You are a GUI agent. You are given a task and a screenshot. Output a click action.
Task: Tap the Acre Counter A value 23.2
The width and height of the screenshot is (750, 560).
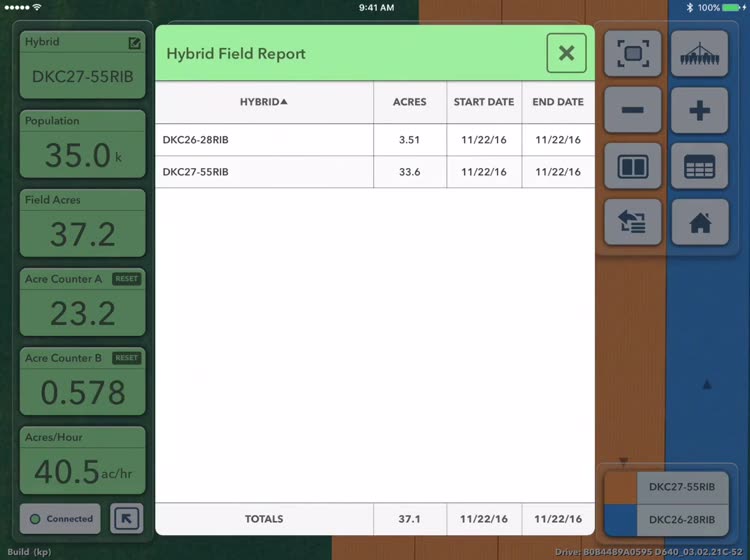click(83, 314)
